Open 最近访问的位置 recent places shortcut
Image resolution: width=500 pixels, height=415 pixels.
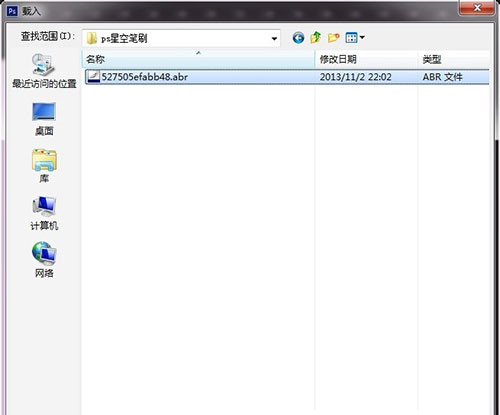44,71
